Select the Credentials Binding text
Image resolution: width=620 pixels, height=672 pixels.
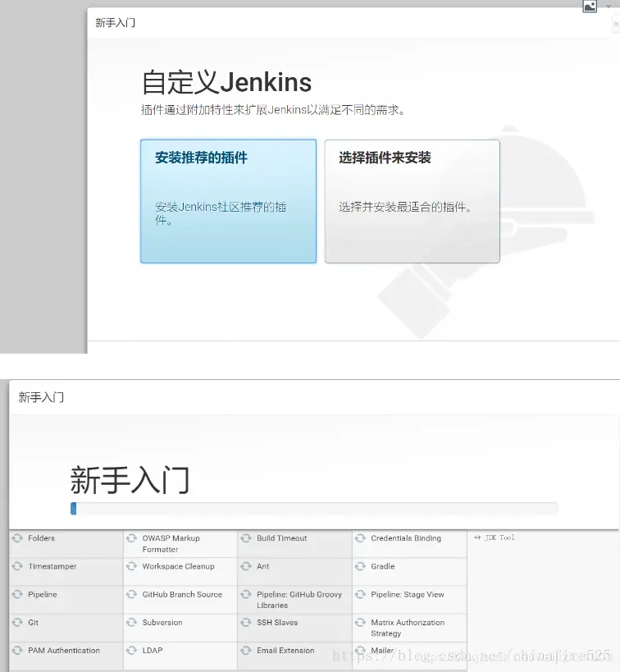(406, 538)
